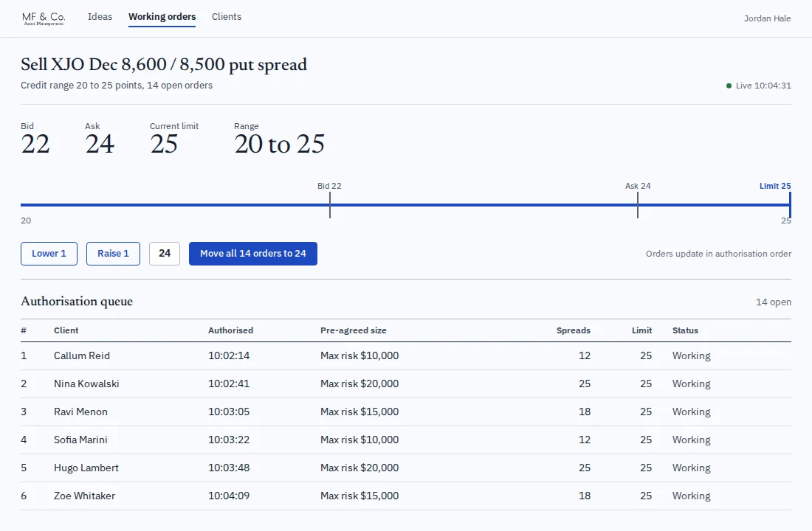Click Hugo Lambert's spreads value 25
Image resolution: width=812 pixels, height=531 pixels.
click(x=584, y=468)
